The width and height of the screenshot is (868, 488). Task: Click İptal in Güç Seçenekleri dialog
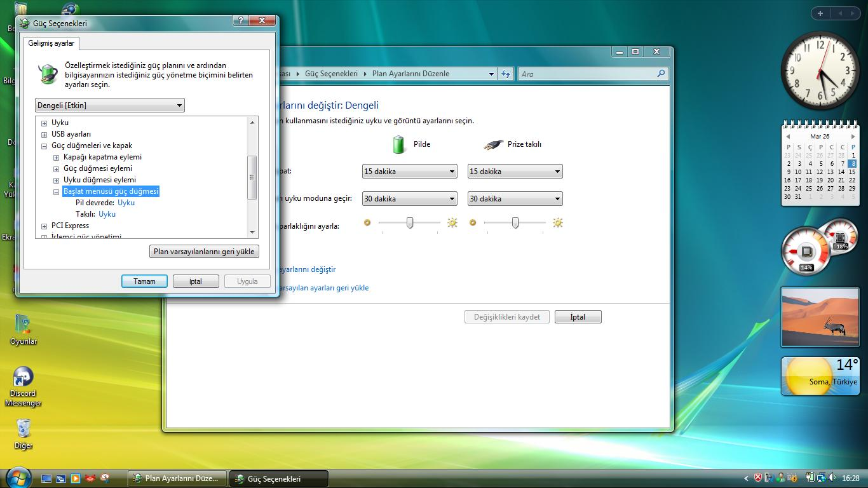(196, 281)
